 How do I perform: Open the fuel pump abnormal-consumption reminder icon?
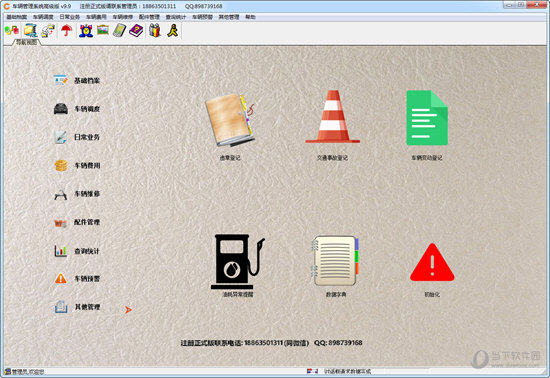237,262
